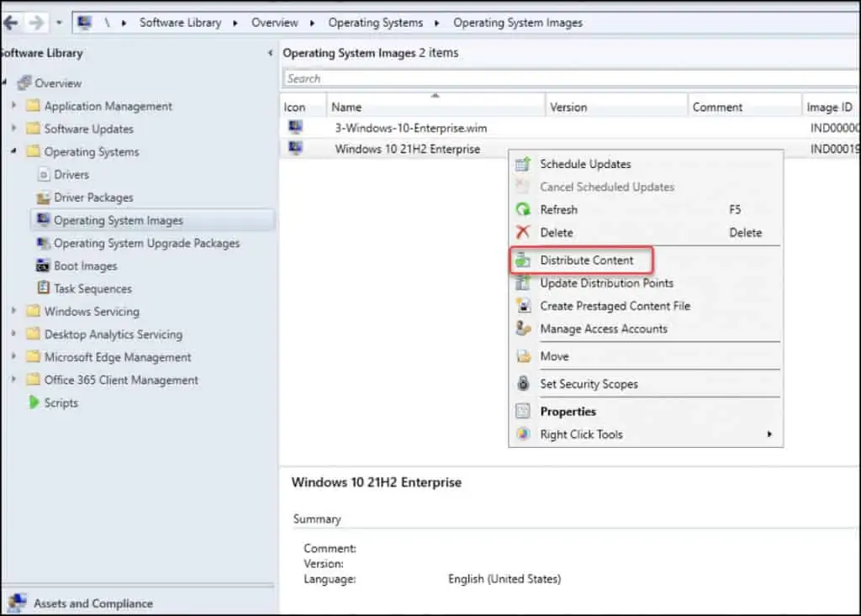Click the Assets and Compliance workspace icon

tap(17, 603)
